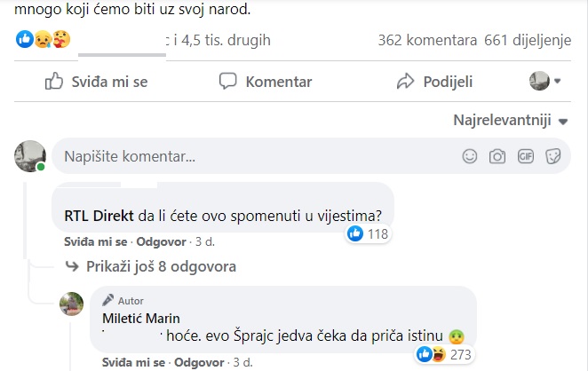Click the emoji icon in comment box
The image size is (588, 371).
470,156
